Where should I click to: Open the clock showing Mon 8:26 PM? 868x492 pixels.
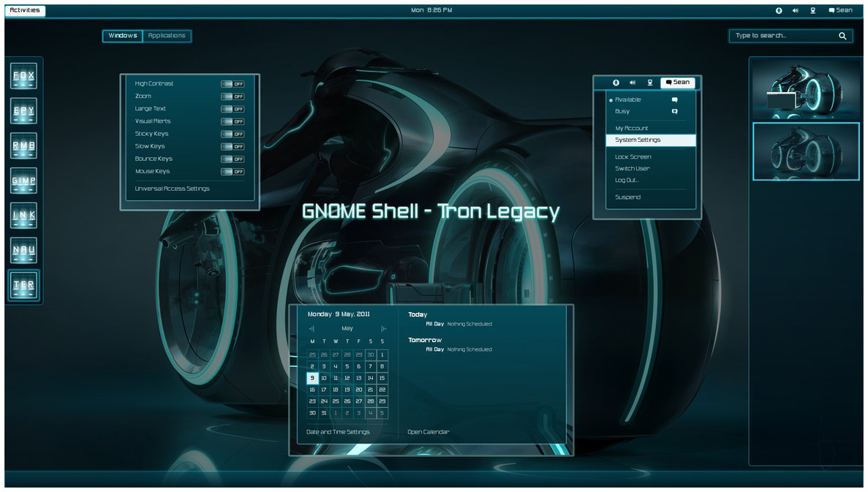coord(431,10)
